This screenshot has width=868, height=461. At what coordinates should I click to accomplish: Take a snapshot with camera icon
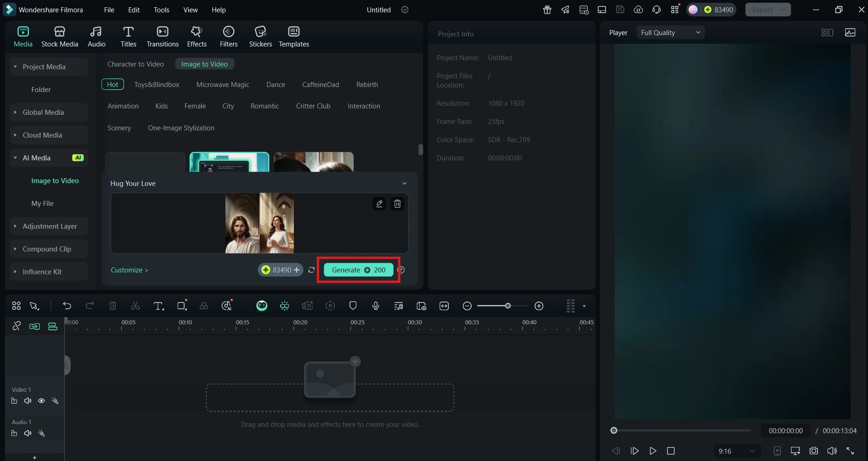814,451
